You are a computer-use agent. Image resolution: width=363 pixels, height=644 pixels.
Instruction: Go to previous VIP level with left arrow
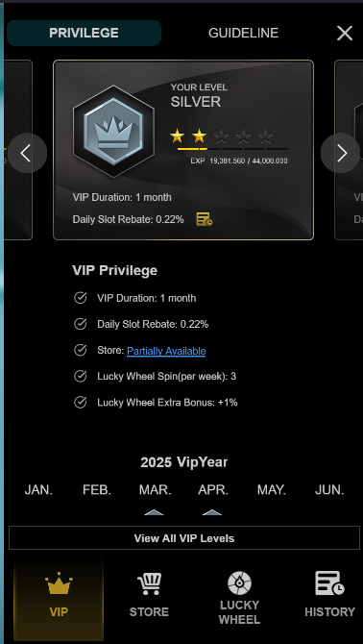pos(27,153)
